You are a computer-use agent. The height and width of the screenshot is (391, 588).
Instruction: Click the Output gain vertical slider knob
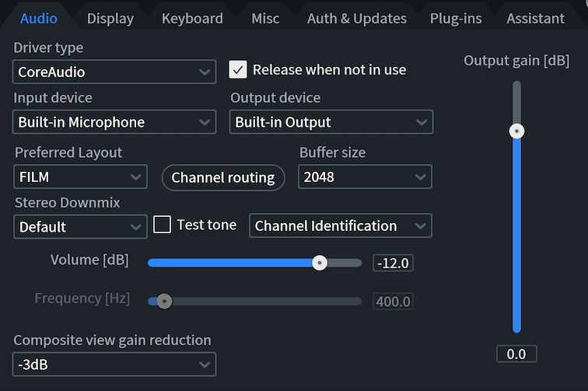[x=516, y=131]
